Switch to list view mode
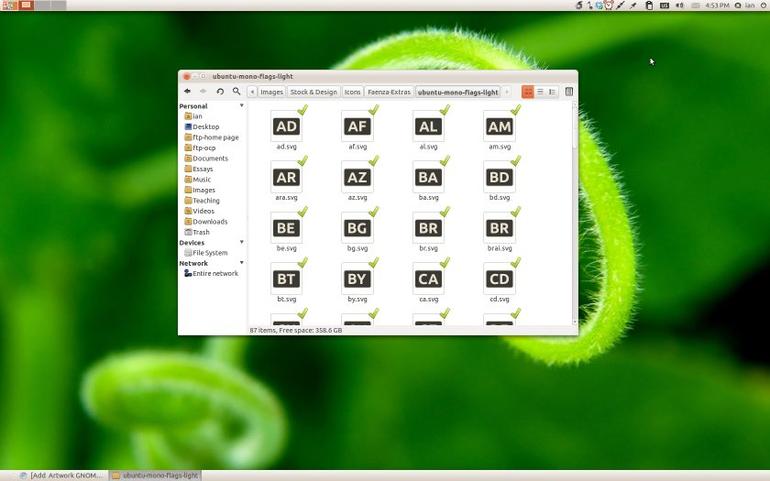This screenshot has height=481, width=770. 540,92
